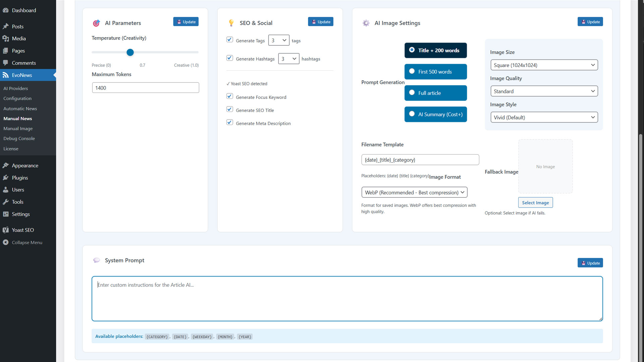Click Update in the SEO & Social panel
The width and height of the screenshot is (644, 362).
320,22
